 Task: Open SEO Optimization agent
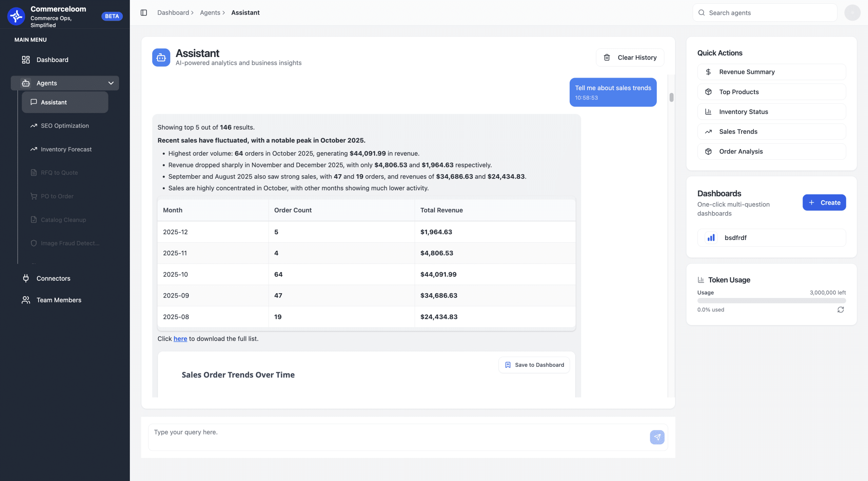(64, 126)
